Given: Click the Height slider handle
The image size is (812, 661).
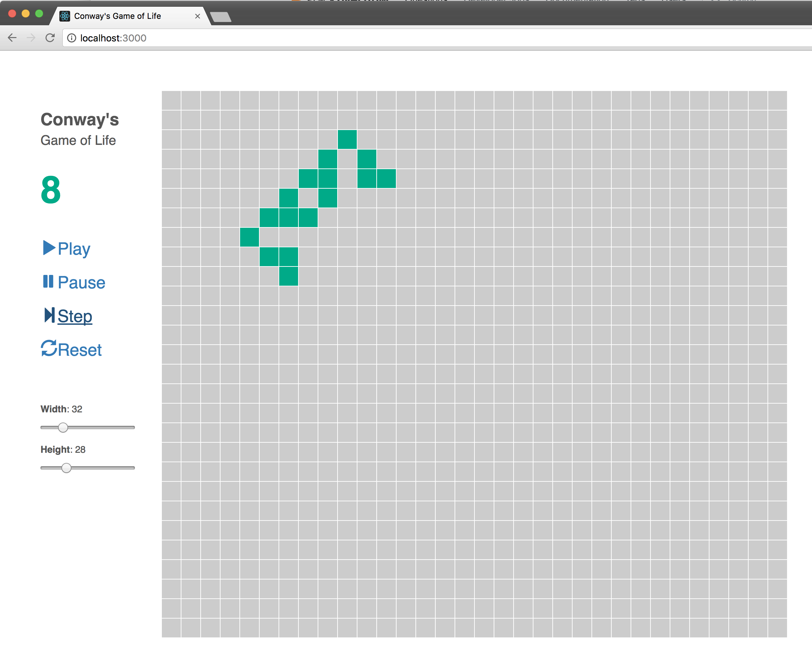Looking at the screenshot, I should pyautogui.click(x=66, y=468).
